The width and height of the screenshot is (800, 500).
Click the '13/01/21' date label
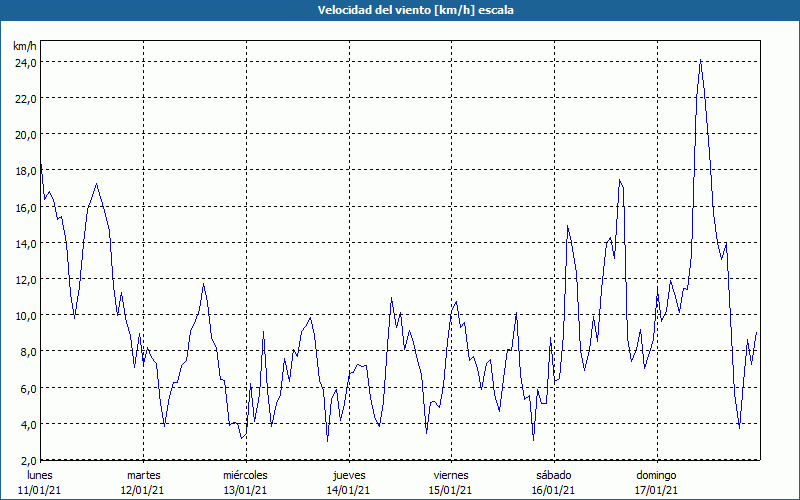245,490
